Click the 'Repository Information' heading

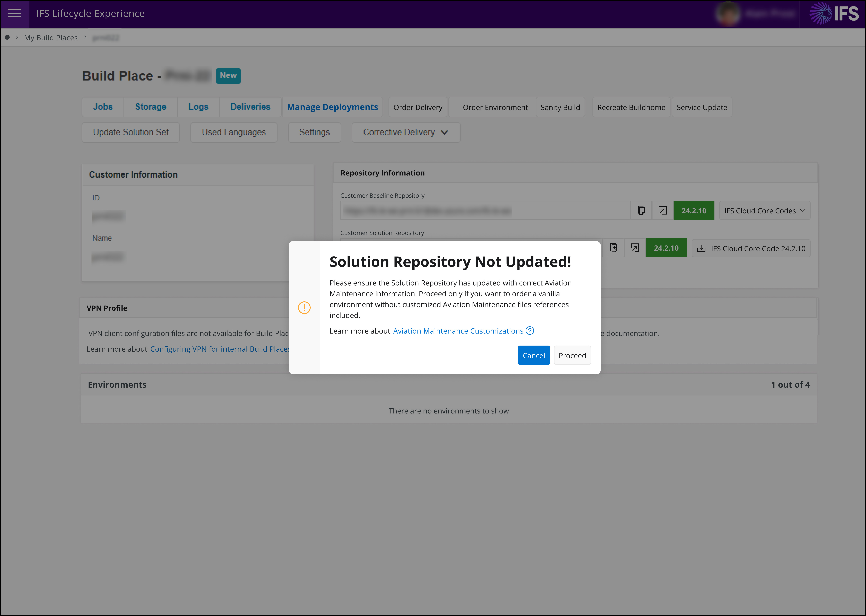382,173
